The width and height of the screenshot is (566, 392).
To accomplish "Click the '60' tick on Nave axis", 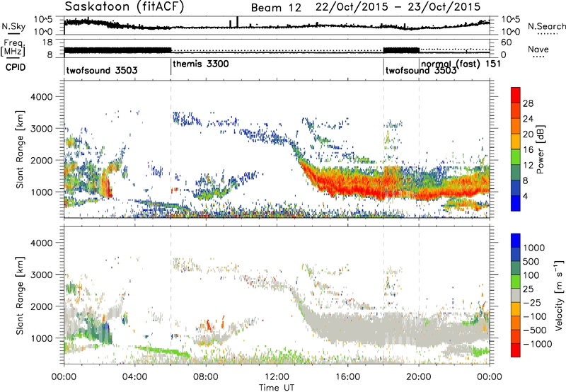I will tap(506, 42).
